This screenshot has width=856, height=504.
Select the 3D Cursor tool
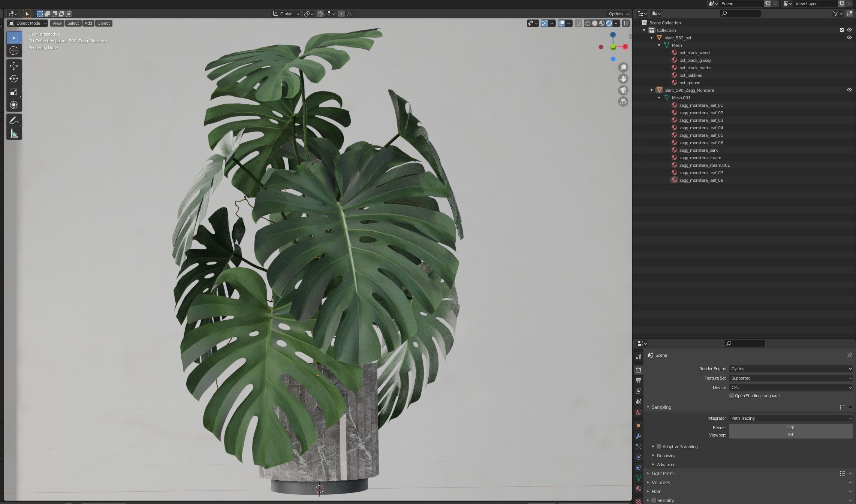point(14,51)
